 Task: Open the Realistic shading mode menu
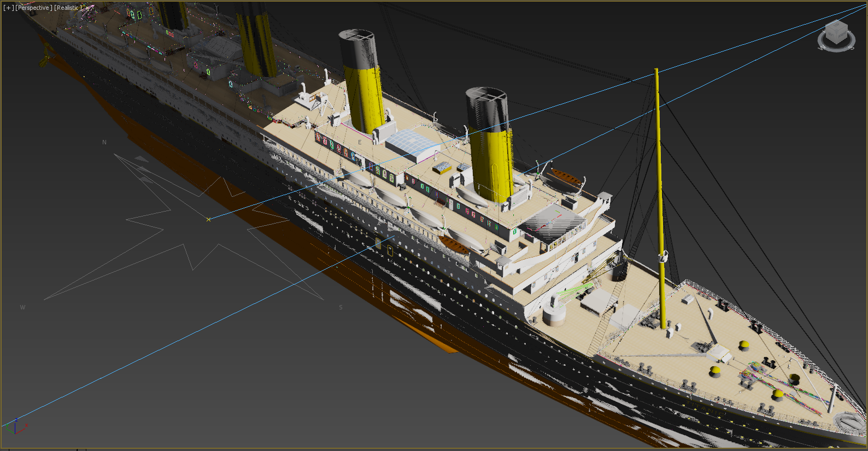pyautogui.click(x=68, y=8)
